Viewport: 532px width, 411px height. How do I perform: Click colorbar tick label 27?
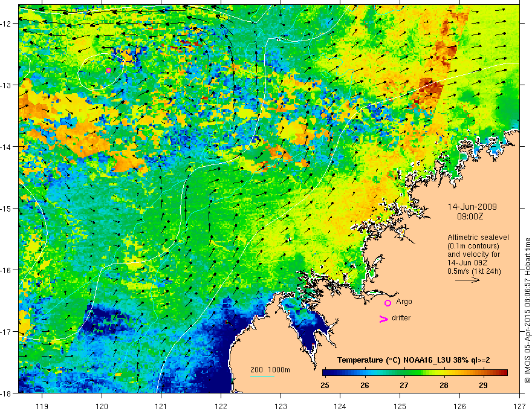click(x=404, y=385)
